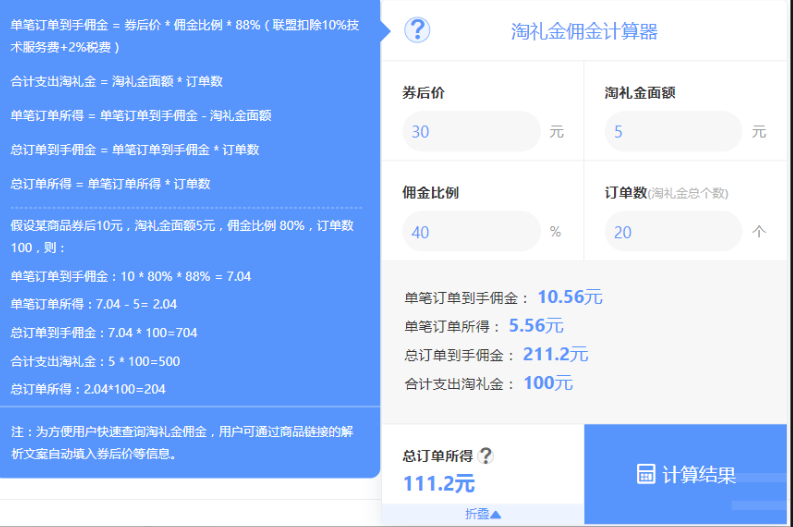Click the help question mark icon beside the title

pyautogui.click(x=417, y=30)
